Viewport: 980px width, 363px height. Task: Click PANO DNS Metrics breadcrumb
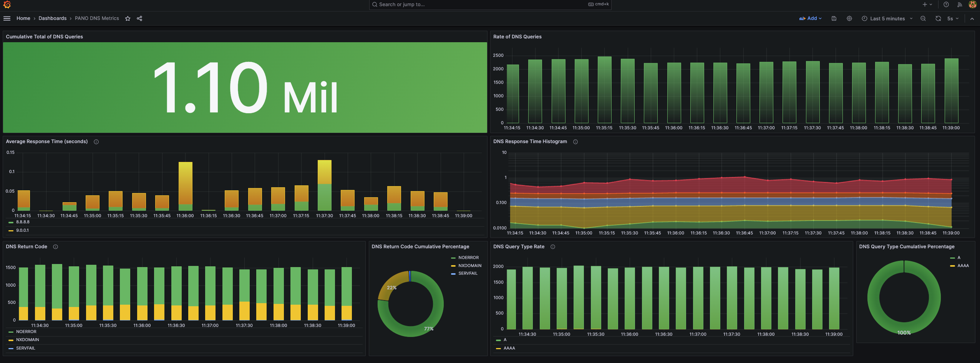tap(97, 18)
